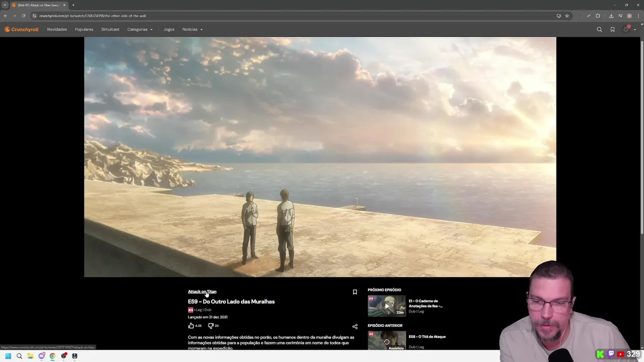Screen dimensions: 644x362
Task: Open Discord from the taskbar
Action: tap(41, 356)
